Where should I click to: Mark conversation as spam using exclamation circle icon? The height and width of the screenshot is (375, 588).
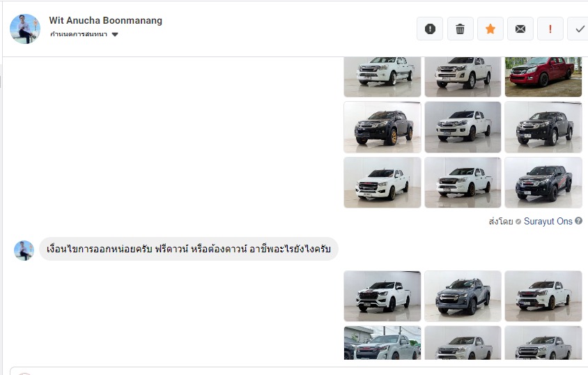coord(430,29)
